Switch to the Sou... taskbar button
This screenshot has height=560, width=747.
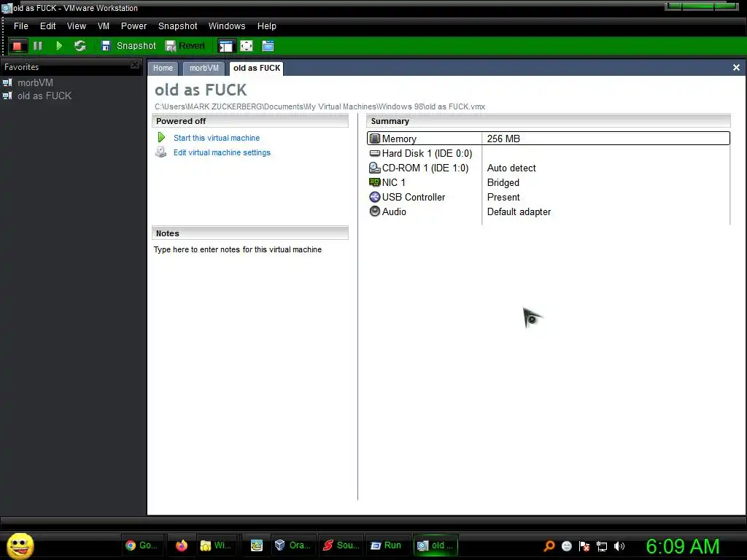[x=341, y=545]
